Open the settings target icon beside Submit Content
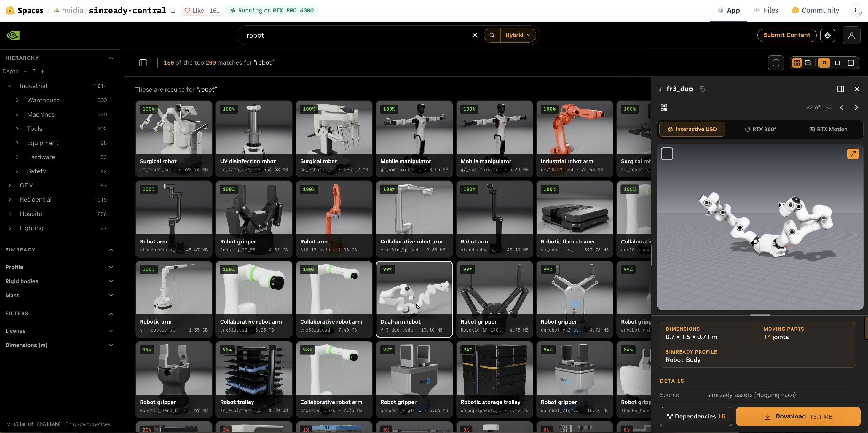This screenshot has height=433, width=868. tap(828, 35)
